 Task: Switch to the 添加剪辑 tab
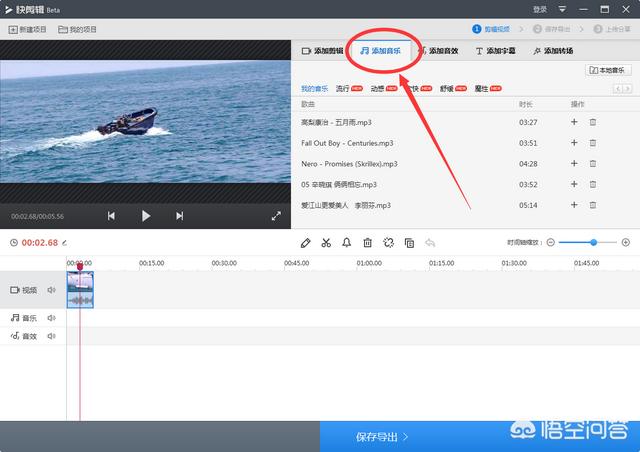pos(322,51)
